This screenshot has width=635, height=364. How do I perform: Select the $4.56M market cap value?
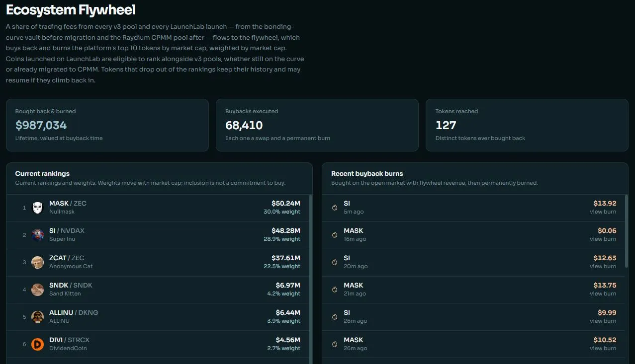coord(288,340)
